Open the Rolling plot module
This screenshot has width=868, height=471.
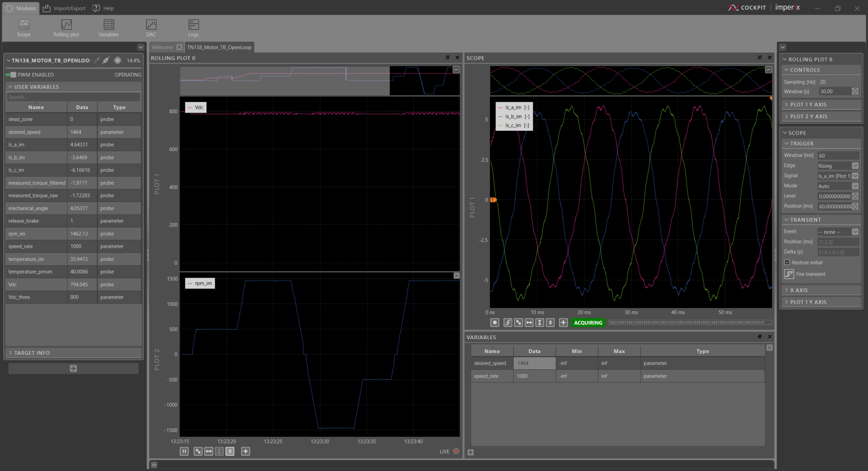66,28
